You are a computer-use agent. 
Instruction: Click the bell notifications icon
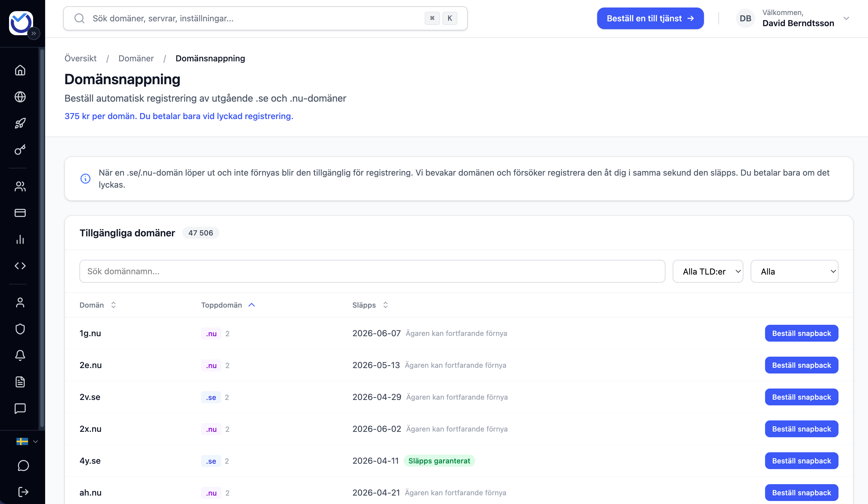20,355
